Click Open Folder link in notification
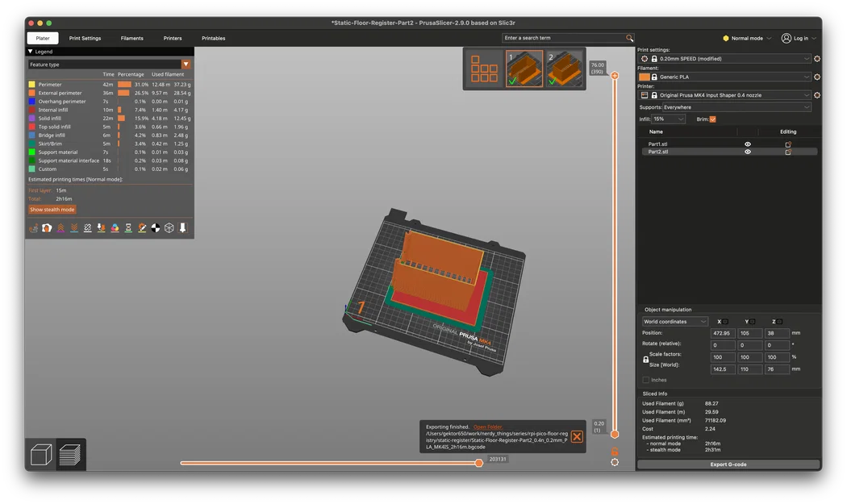The width and height of the screenshot is (847, 504). 488,427
